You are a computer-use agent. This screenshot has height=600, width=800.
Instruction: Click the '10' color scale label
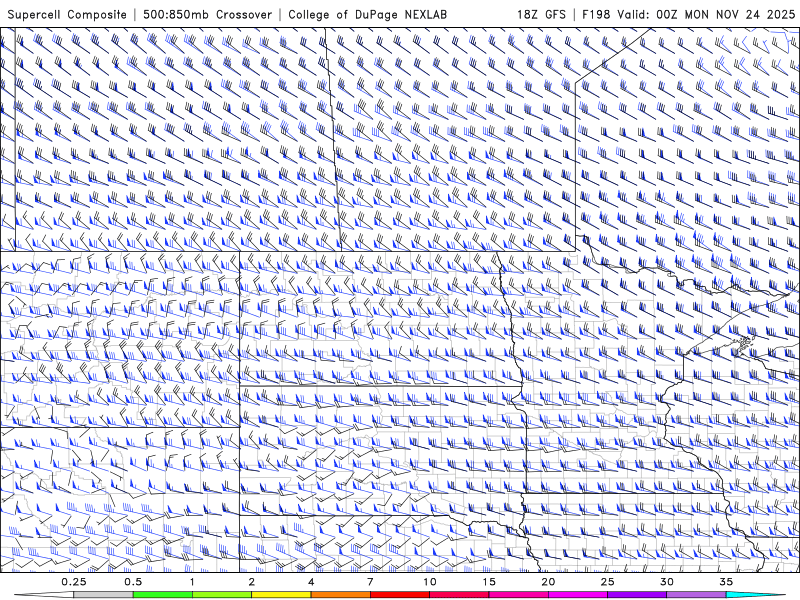[430, 582]
